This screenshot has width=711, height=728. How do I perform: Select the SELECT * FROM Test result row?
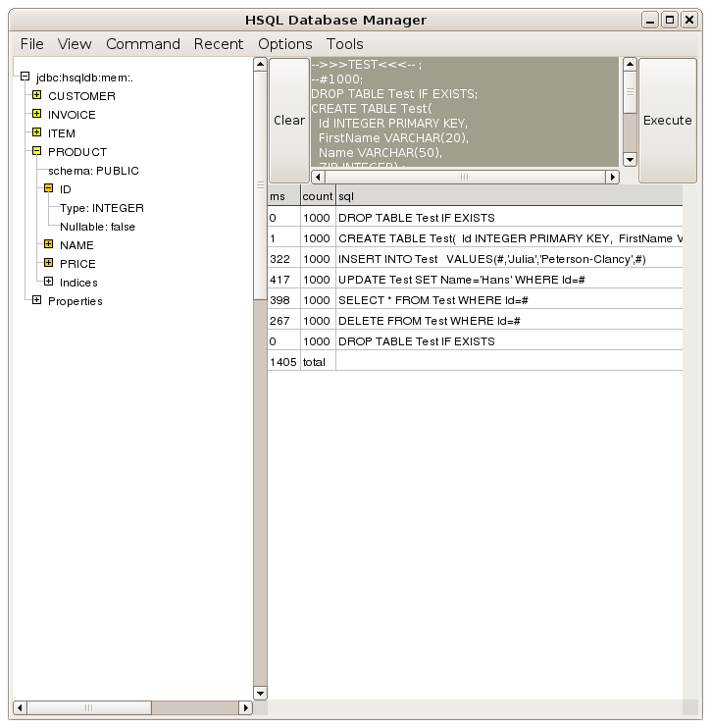click(475, 300)
